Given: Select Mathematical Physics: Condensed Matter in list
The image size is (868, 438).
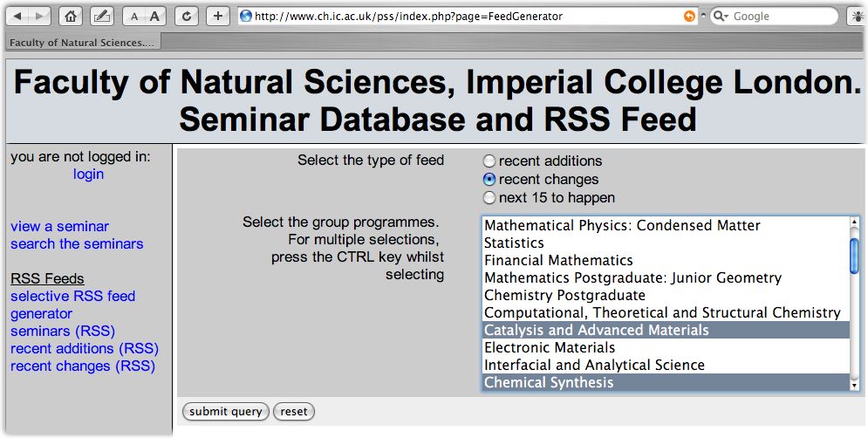Looking at the screenshot, I should point(666,225).
